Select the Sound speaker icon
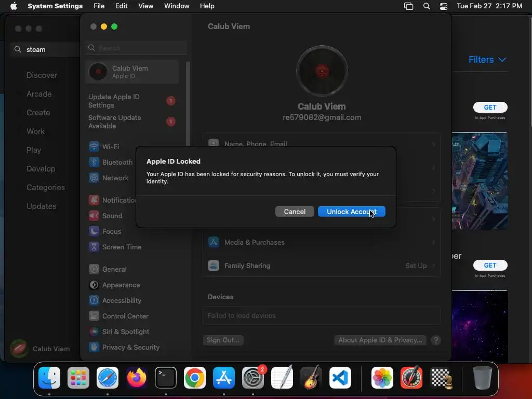The image size is (532, 399). coord(94,216)
